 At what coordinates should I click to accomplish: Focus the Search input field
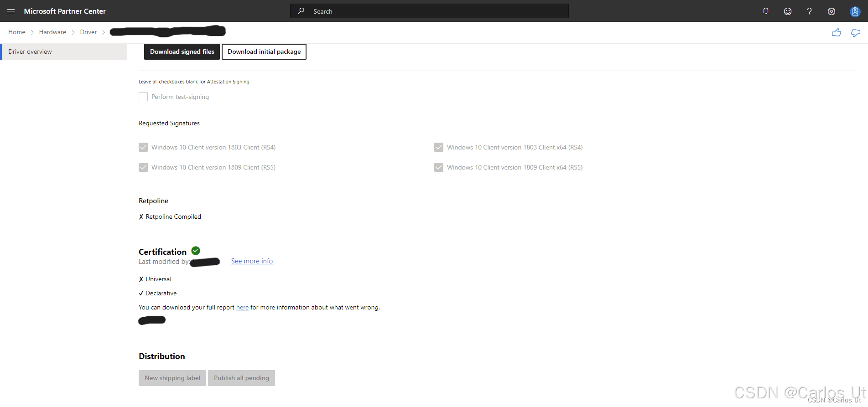[429, 11]
